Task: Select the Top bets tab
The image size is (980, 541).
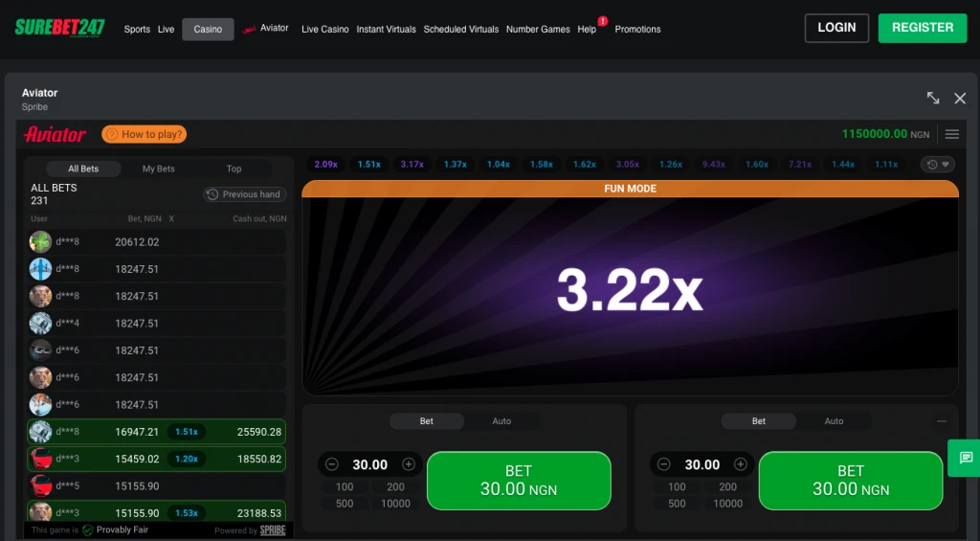Action: (x=234, y=169)
